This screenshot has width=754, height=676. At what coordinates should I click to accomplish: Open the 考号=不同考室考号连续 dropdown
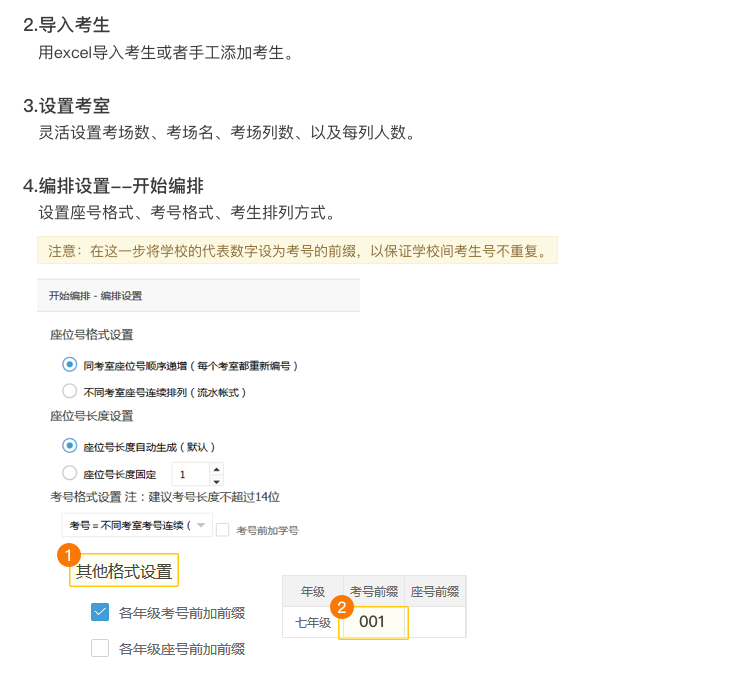pyautogui.click(x=137, y=525)
